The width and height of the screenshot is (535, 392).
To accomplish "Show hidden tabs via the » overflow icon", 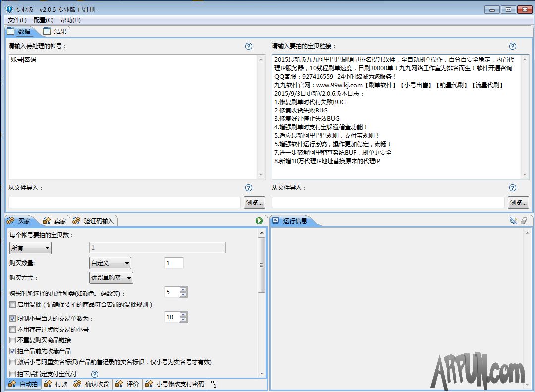I will pos(213,384).
